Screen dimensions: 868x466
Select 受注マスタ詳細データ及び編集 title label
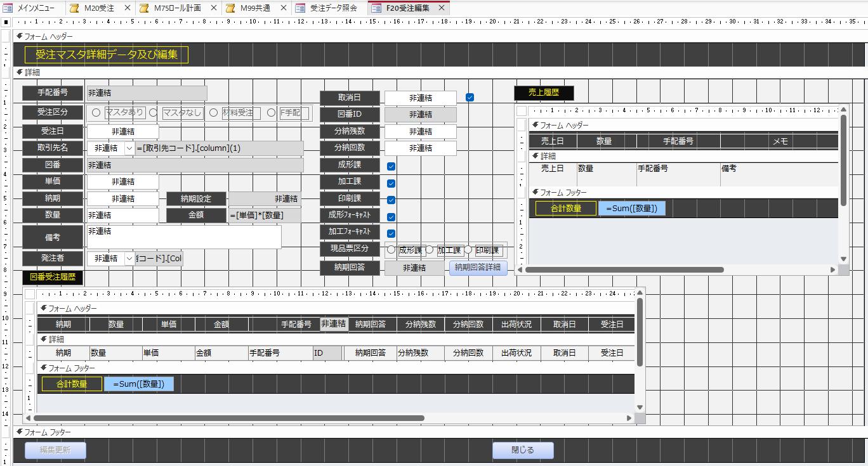pos(107,55)
